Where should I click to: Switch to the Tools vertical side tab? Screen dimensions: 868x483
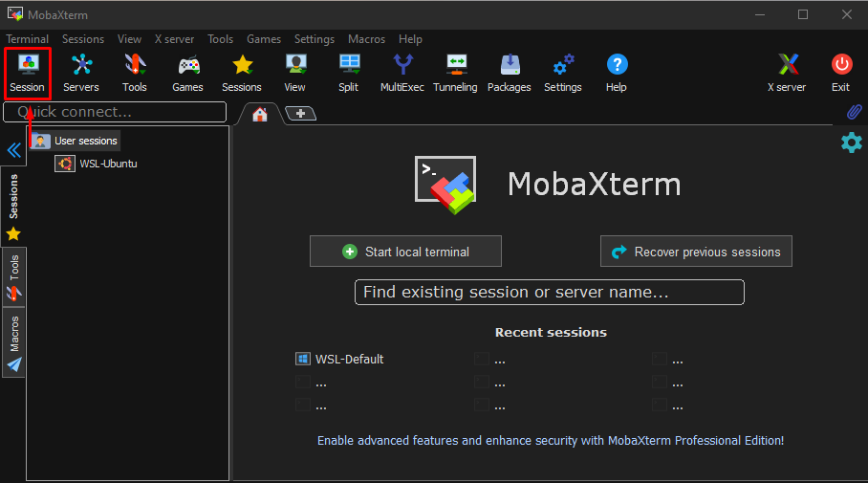click(14, 276)
